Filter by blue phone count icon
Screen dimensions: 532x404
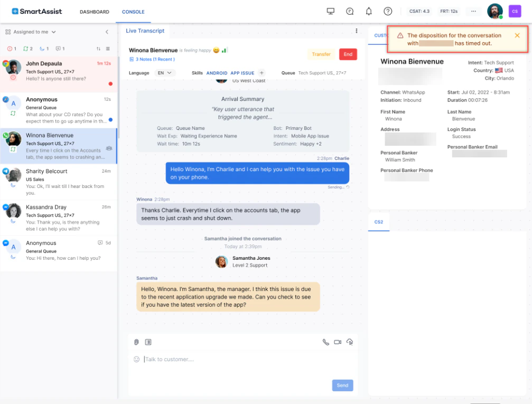[x=44, y=49]
